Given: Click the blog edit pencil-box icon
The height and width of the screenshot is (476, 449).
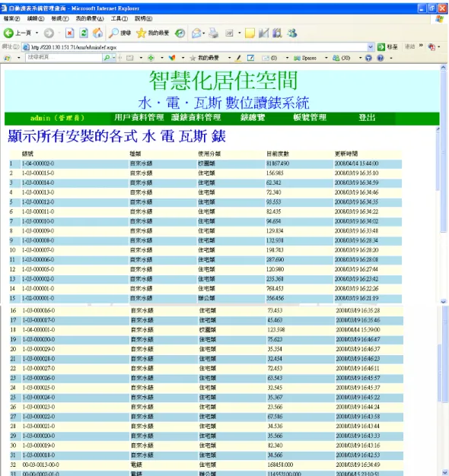Looking at the screenshot, I should [250, 58].
